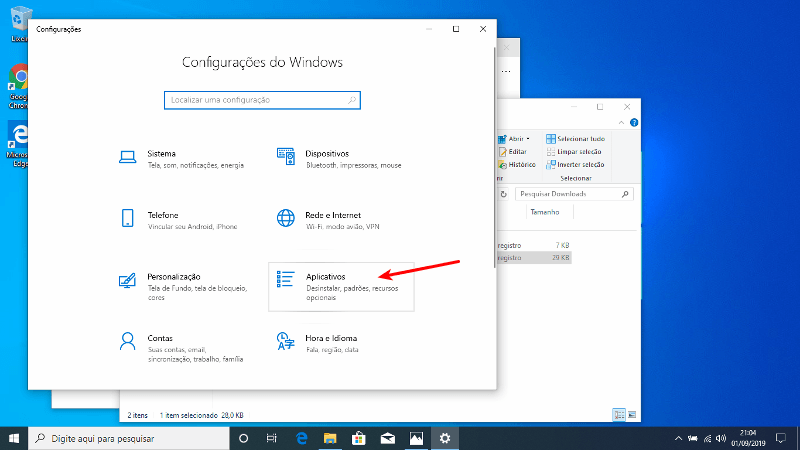Open the Microsoft Edge desktop shortcut
Screen dimensions: 800x450
point(18,144)
